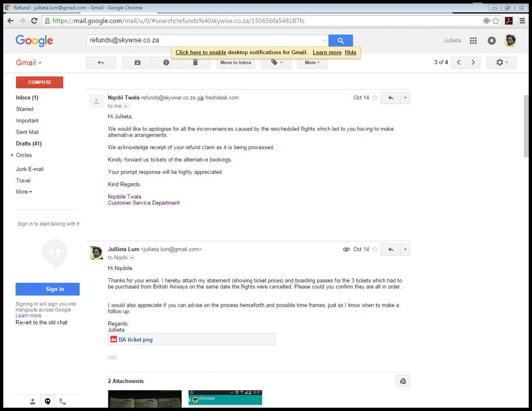Viewport: 532px width, 411px height.
Task: Click 'Click here to enable' notifications link
Action: (201, 52)
